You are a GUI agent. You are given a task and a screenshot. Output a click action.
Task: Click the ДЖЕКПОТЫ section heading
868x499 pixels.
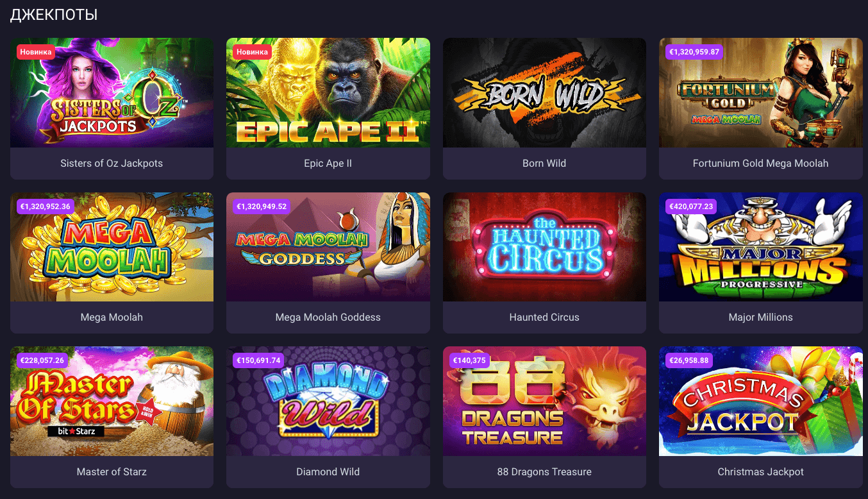click(54, 15)
